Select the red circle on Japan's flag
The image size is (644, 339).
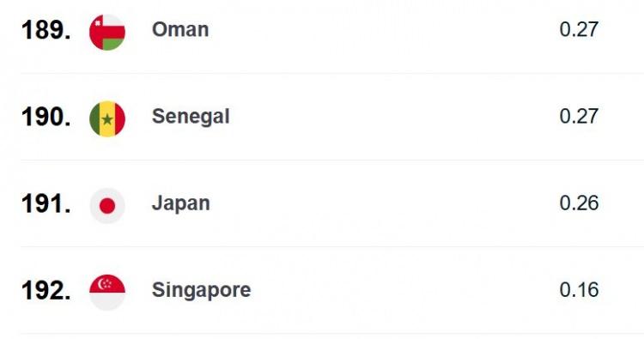coord(107,206)
